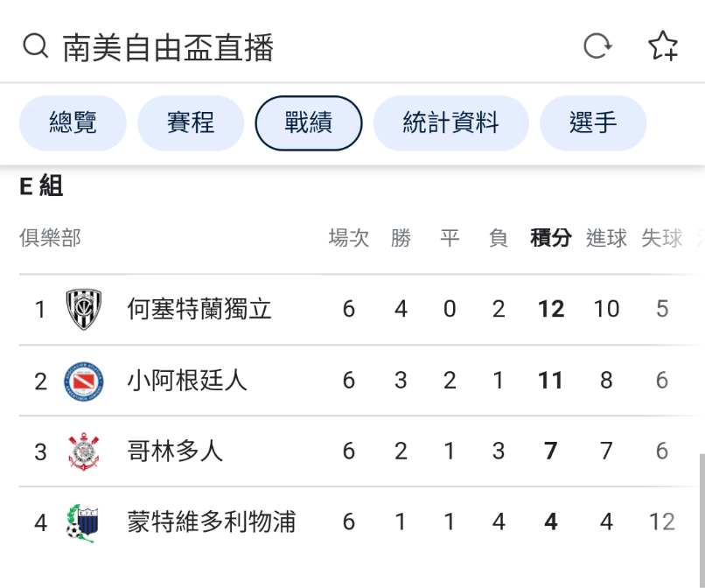Select 蒙特維多利物浦 team row
The width and height of the screenshot is (705, 588).
click(212, 522)
